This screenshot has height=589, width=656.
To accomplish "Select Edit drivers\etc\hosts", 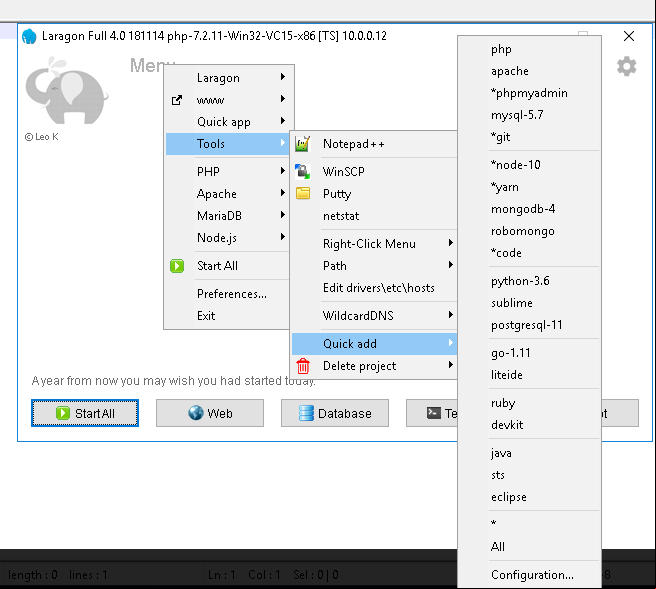I will (374, 288).
